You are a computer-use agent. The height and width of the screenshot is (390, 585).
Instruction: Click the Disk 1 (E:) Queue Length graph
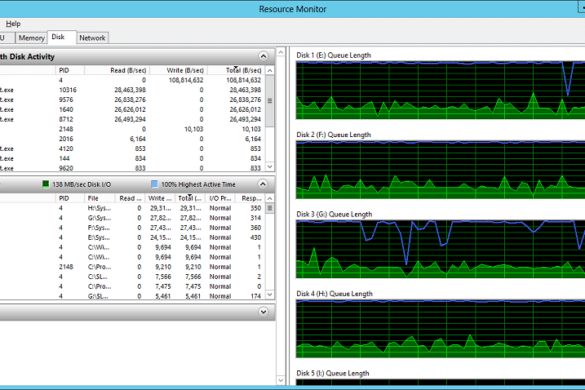click(x=440, y=90)
